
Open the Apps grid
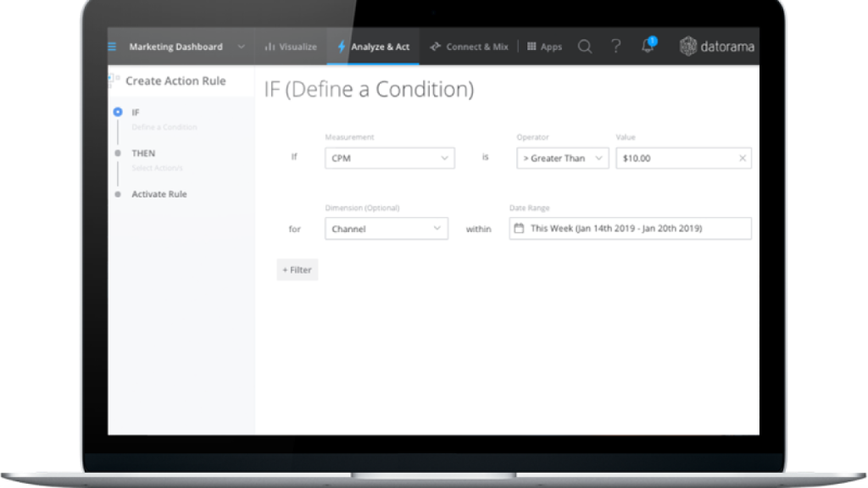pyautogui.click(x=544, y=47)
